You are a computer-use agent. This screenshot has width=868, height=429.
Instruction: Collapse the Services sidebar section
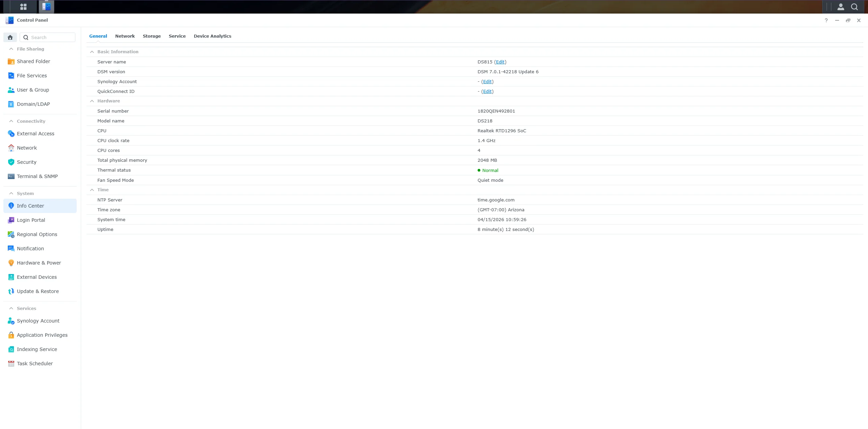[11, 308]
